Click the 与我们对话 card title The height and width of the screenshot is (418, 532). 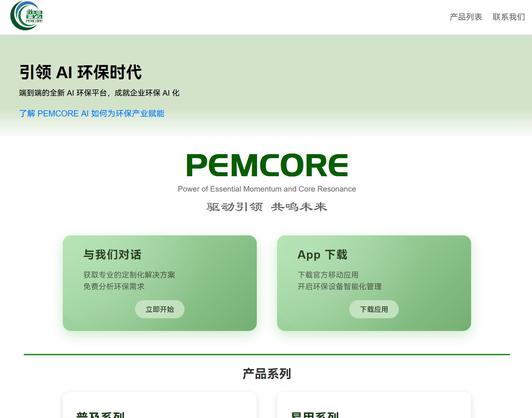[112, 255]
